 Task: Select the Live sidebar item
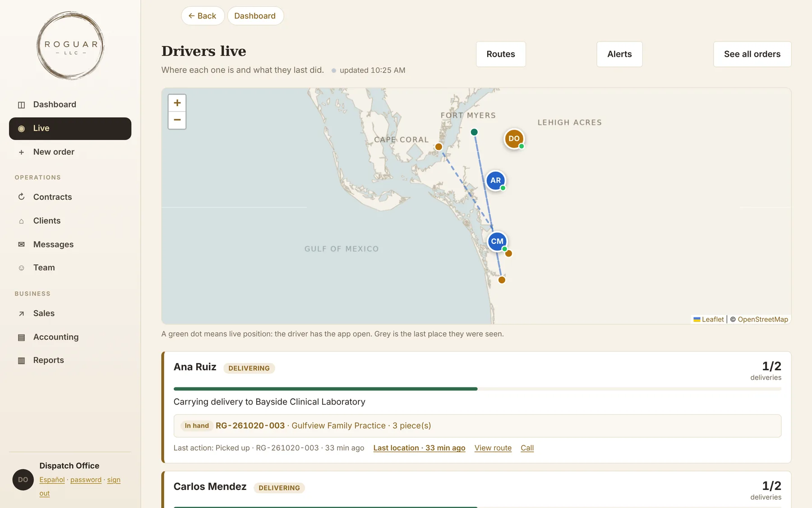point(70,128)
